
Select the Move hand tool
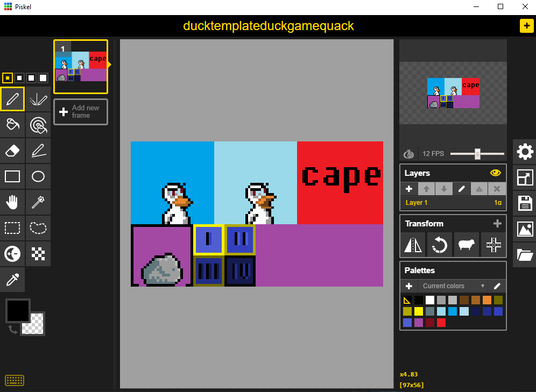tap(12, 202)
